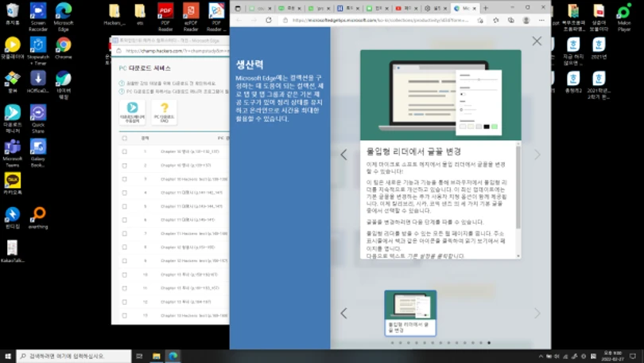Click the taskbar clock and date

point(612,356)
